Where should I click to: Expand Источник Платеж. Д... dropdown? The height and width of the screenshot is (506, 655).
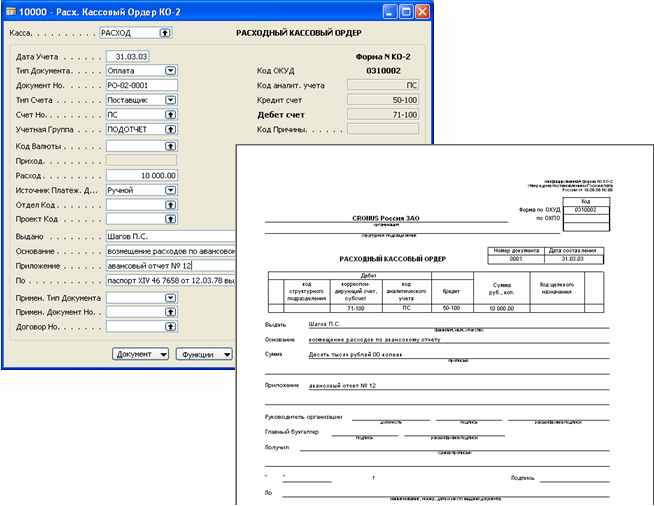(x=170, y=190)
